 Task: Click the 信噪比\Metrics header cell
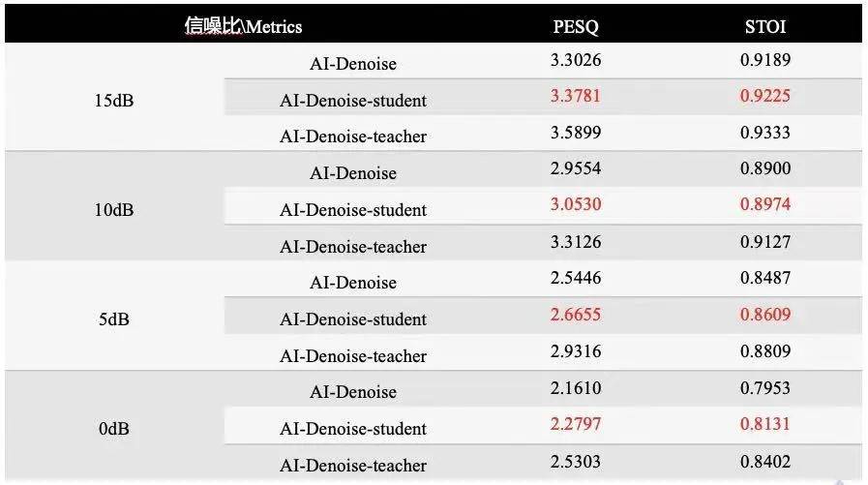click(x=244, y=27)
